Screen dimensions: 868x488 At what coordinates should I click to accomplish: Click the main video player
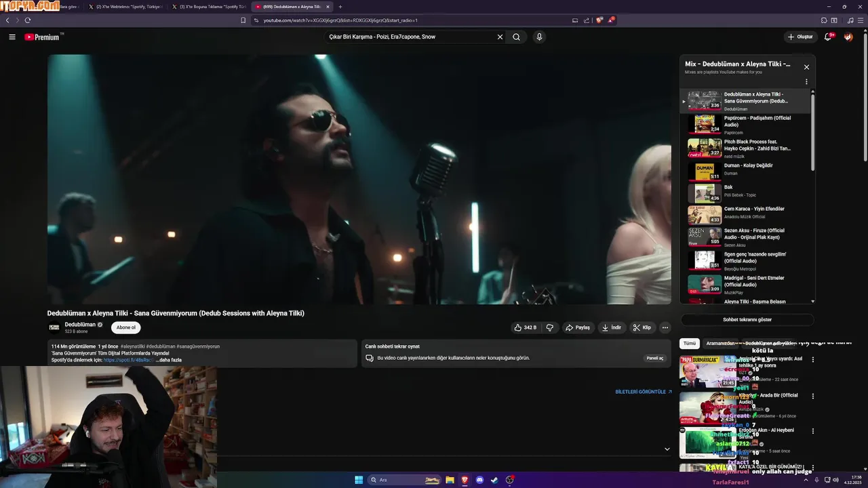[359, 179]
